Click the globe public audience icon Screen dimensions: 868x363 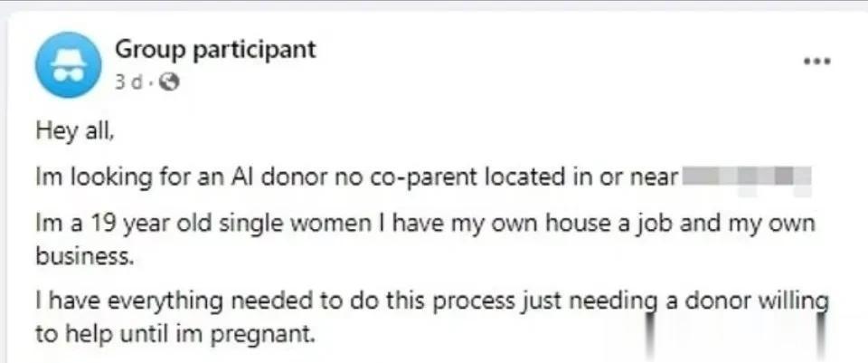(169, 82)
